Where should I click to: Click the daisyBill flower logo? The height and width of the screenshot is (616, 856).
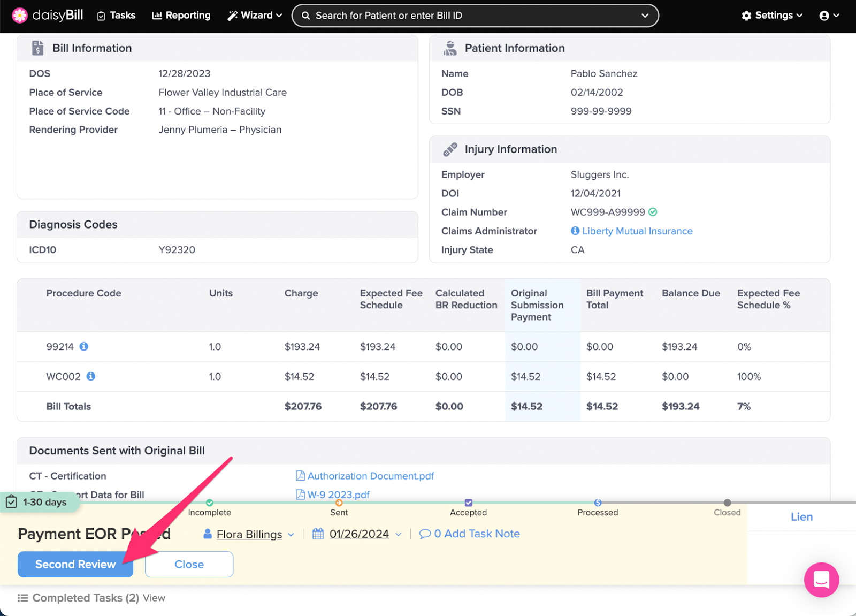(x=20, y=16)
